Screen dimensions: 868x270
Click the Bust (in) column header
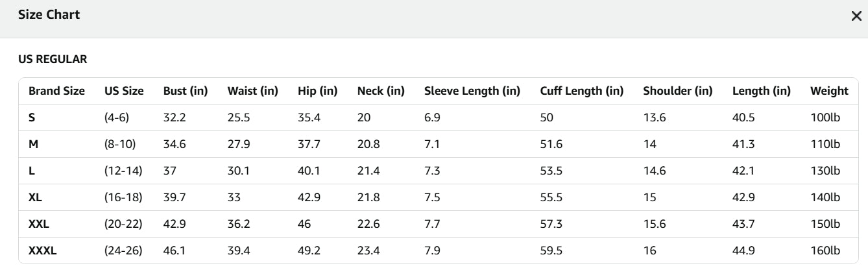[185, 91]
